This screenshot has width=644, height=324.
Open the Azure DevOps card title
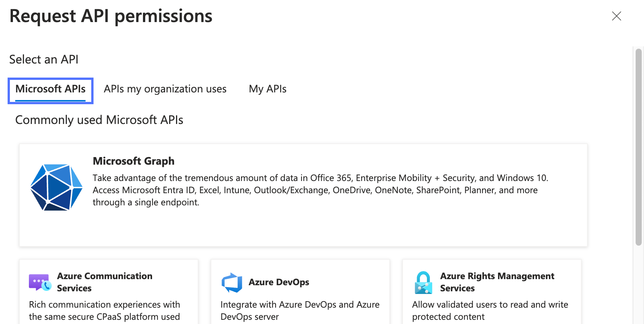(x=279, y=282)
